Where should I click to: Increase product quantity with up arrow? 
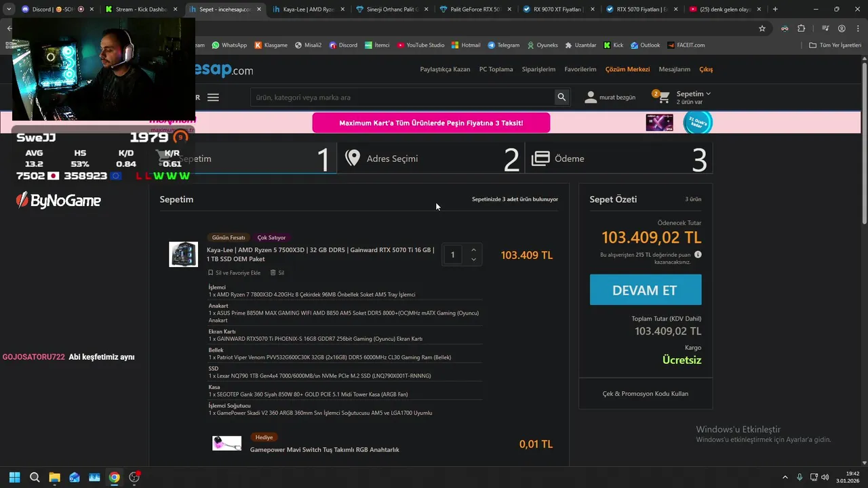point(473,250)
